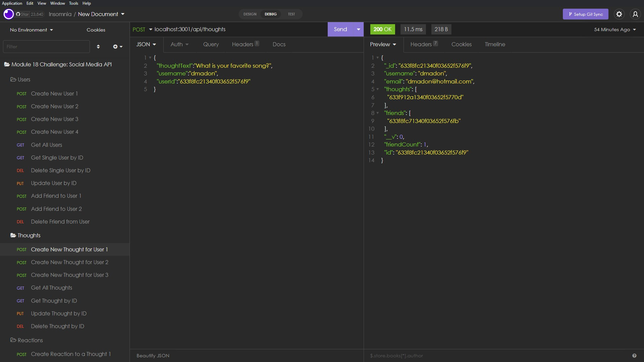This screenshot has height=362, width=644.
Task: Click the Beautify JSON button
Action: click(x=153, y=356)
